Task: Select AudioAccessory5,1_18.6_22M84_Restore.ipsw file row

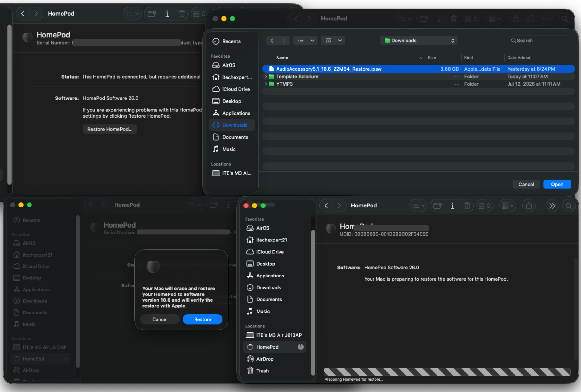Action: pos(418,69)
